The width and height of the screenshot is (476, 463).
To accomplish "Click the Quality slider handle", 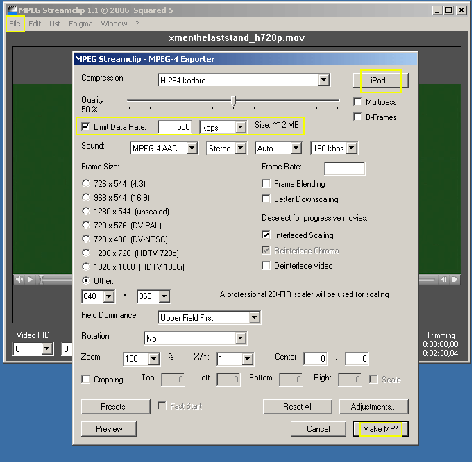I will [x=233, y=101].
